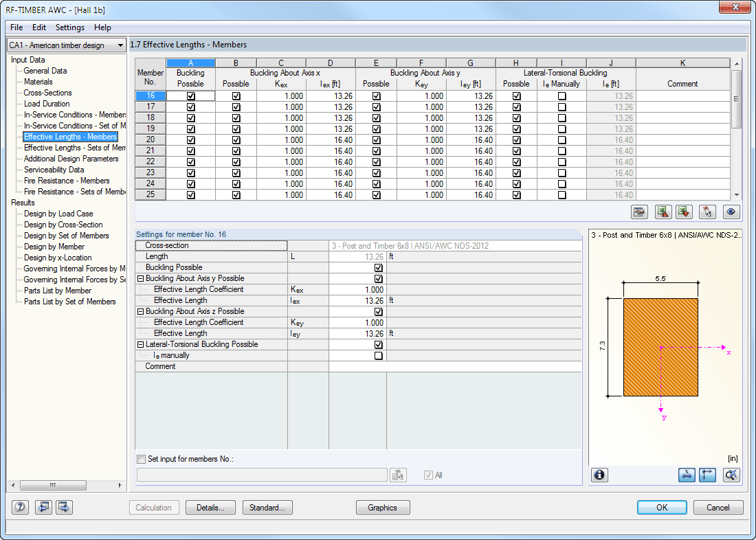Toggle lateral-torsional checkbox for member 22

(516, 162)
